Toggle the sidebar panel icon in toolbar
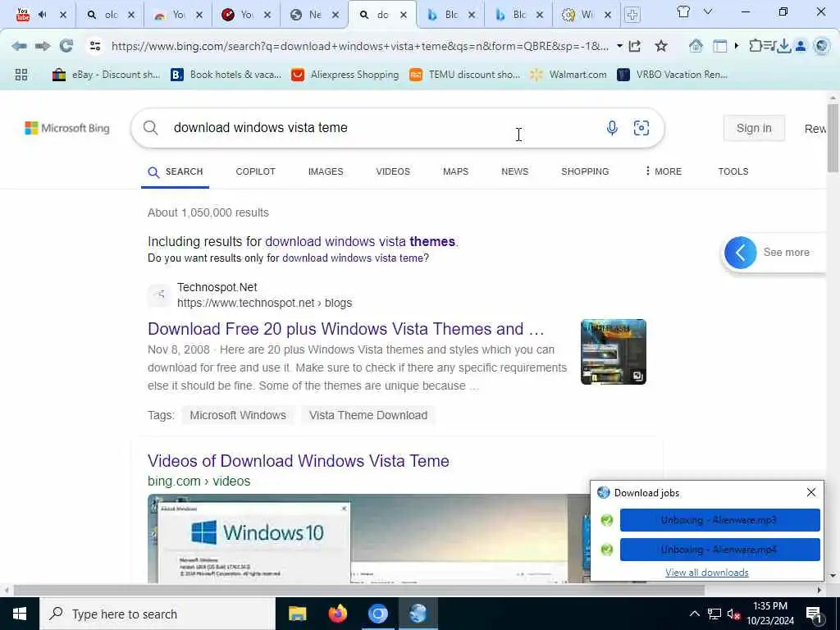This screenshot has height=630, width=840. click(x=720, y=46)
